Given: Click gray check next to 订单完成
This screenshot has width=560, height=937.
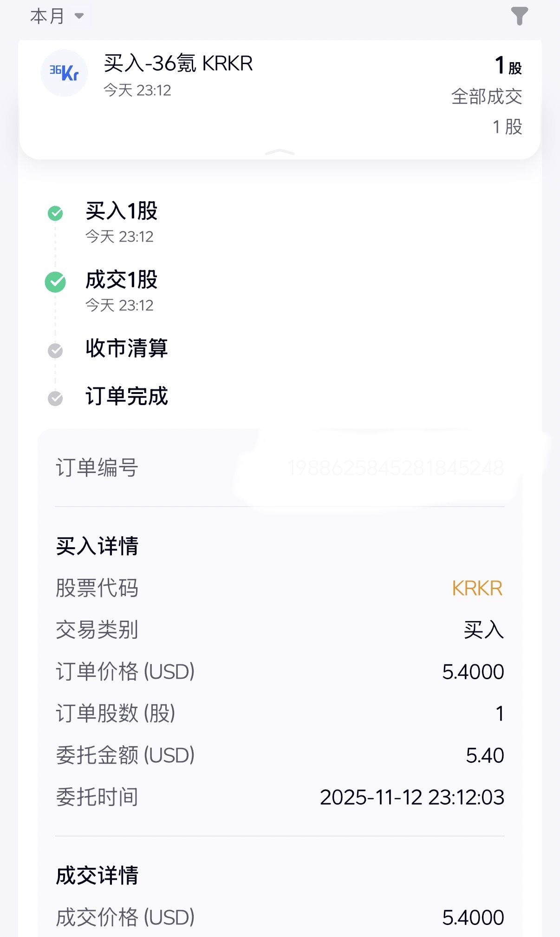Looking at the screenshot, I should tap(55, 398).
